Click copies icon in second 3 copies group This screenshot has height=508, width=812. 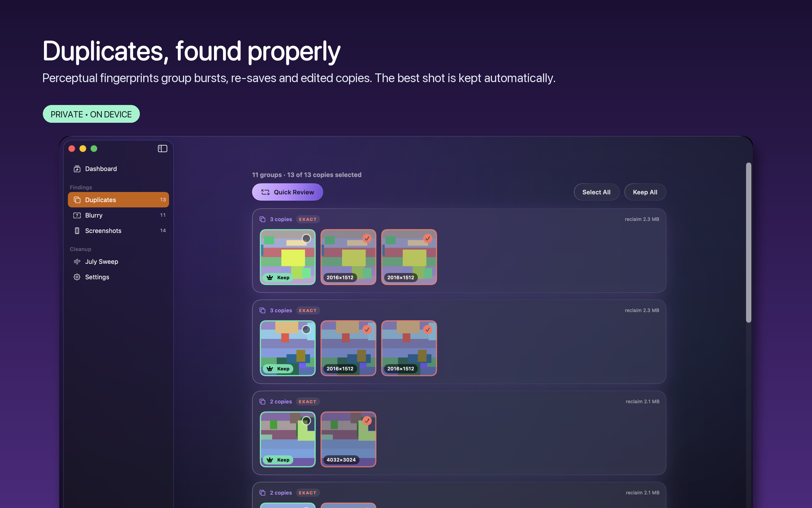pos(262,310)
